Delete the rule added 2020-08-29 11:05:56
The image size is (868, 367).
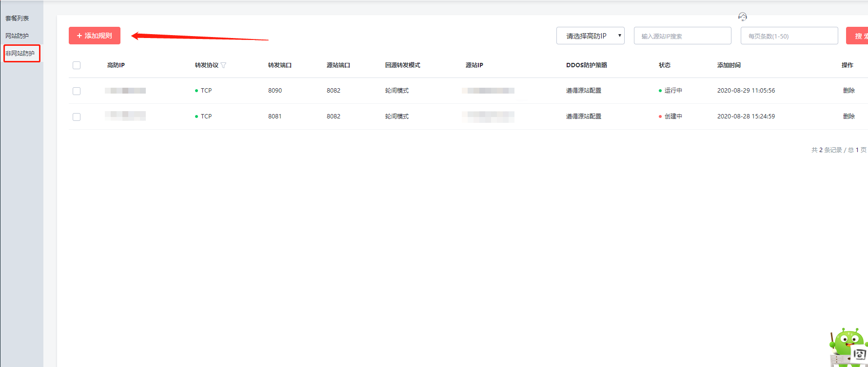[x=848, y=91]
